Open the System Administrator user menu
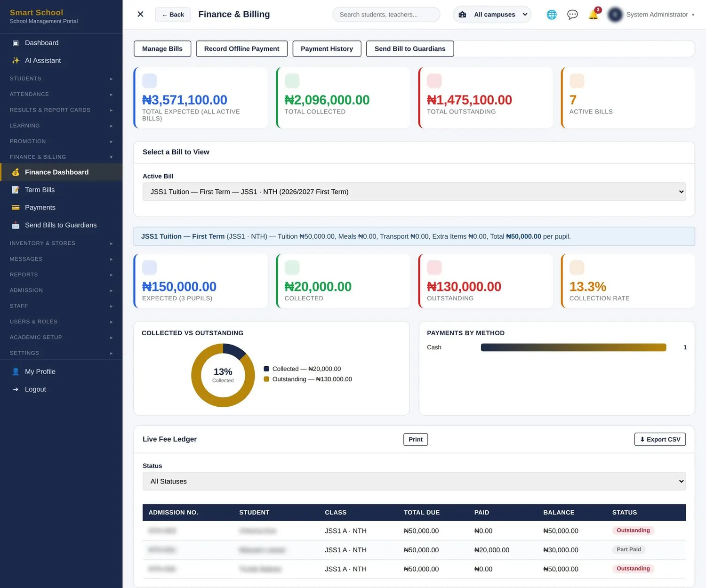The width and height of the screenshot is (706, 588). point(660,15)
